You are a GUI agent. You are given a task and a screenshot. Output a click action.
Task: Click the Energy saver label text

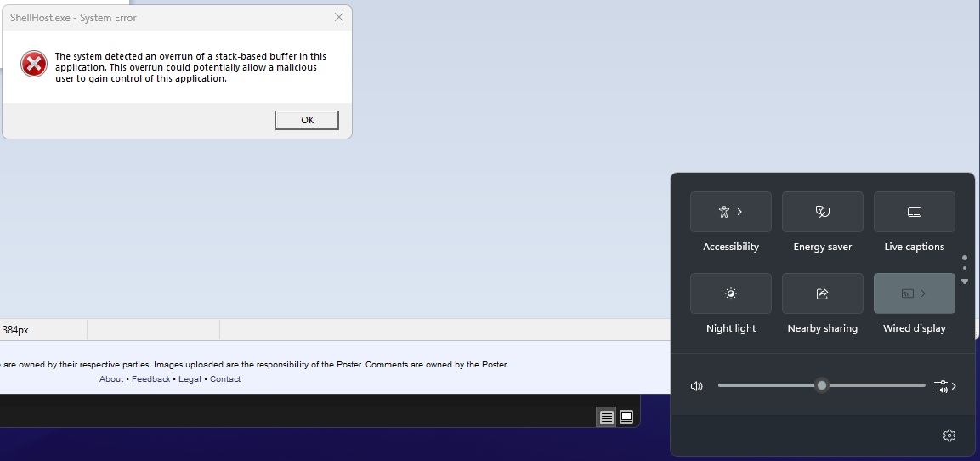click(x=823, y=247)
